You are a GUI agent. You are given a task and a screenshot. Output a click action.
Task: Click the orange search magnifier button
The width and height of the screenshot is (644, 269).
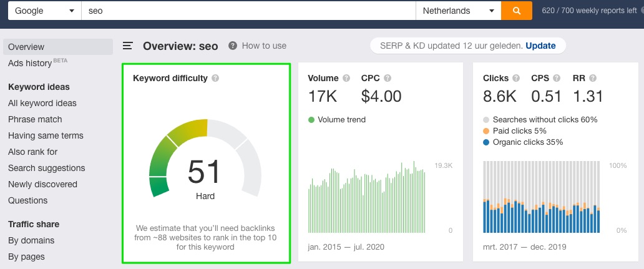coord(517,11)
